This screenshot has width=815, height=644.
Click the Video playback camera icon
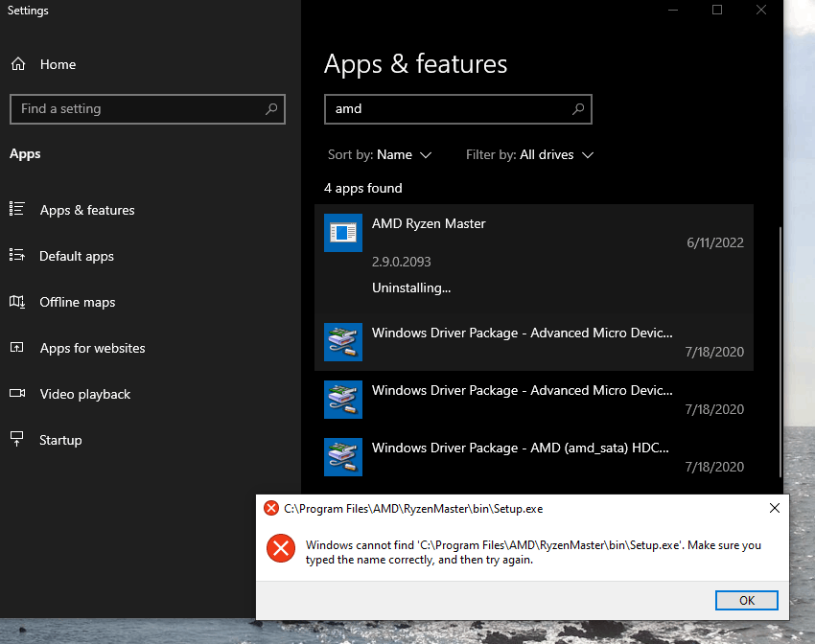[x=17, y=393]
